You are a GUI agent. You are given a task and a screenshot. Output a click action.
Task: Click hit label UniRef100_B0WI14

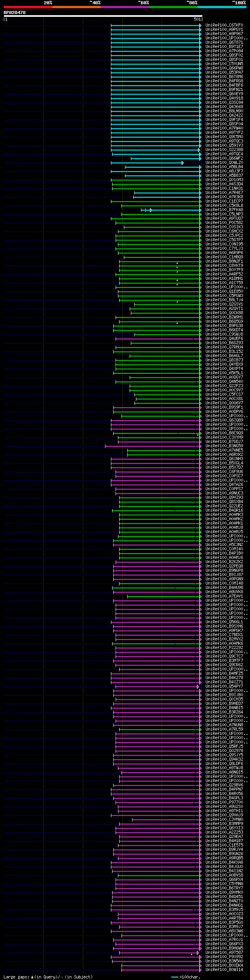tap(224, 969)
